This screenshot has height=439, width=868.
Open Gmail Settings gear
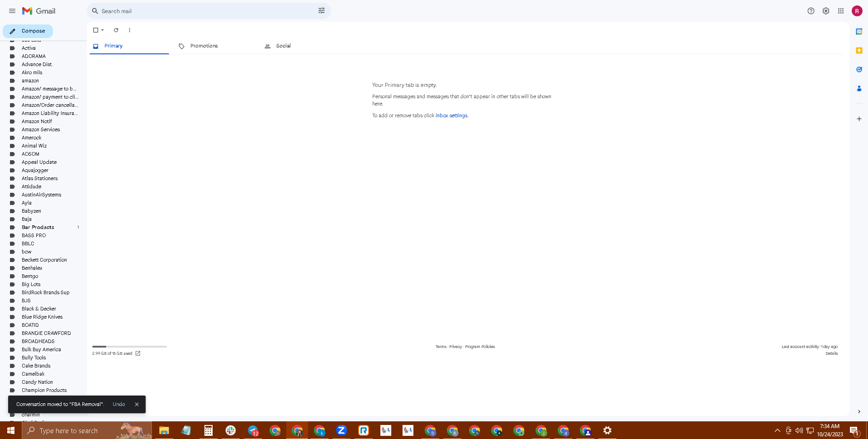[x=826, y=11]
